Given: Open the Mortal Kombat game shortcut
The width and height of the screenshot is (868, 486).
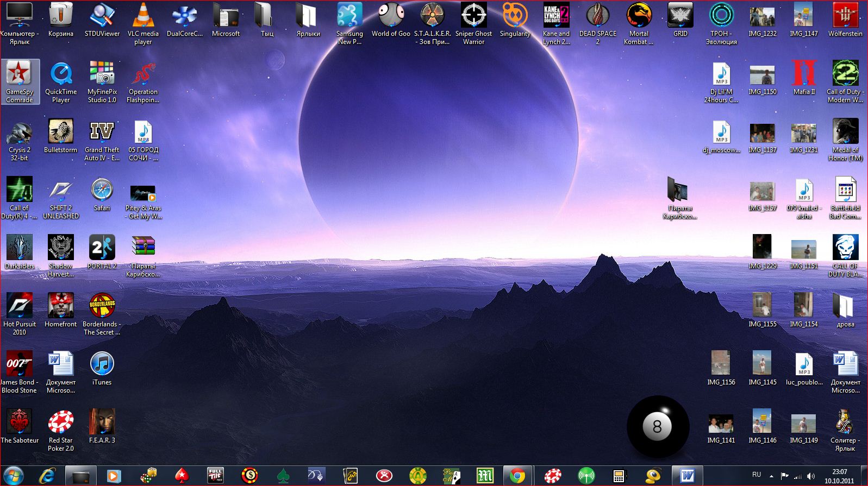Looking at the screenshot, I should (639, 16).
